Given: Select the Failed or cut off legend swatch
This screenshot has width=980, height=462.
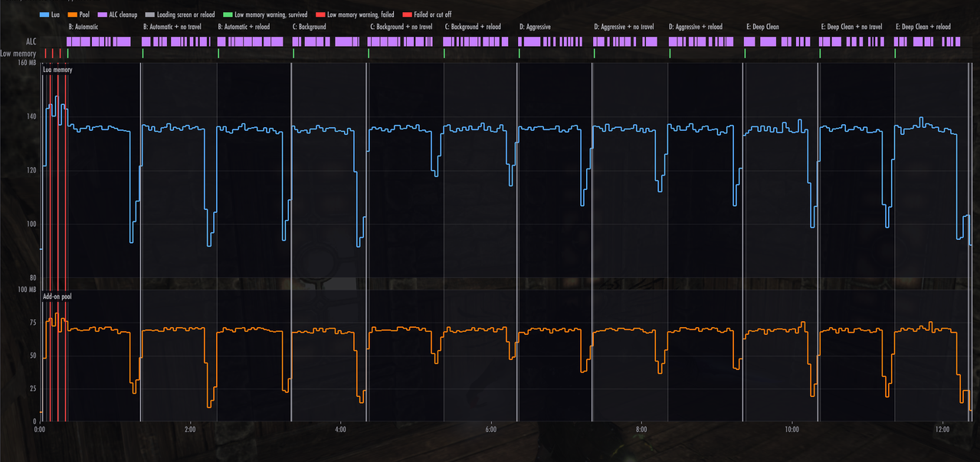Looking at the screenshot, I should point(407,15).
